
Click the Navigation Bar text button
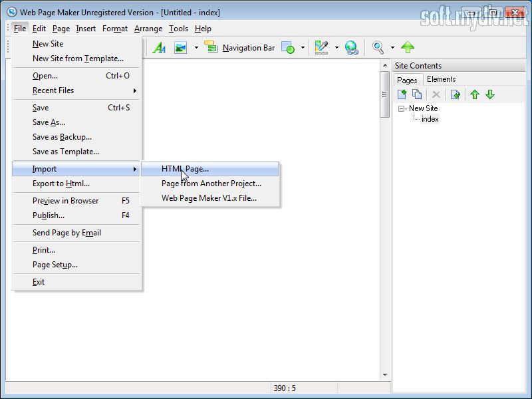coord(249,48)
